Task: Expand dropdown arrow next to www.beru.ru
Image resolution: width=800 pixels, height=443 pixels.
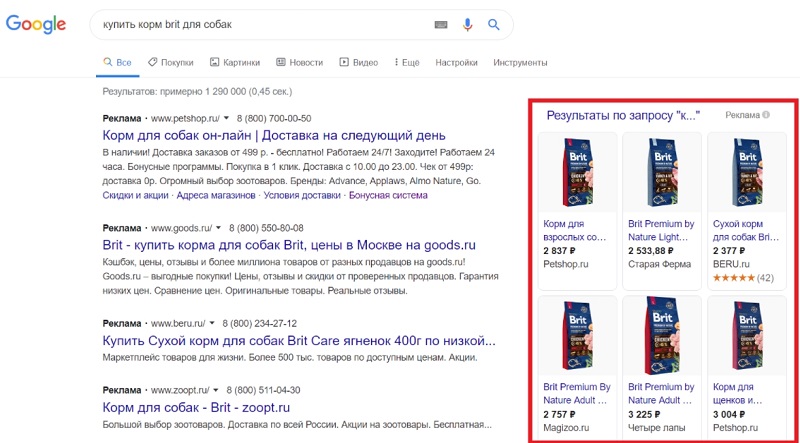Action: coord(212,324)
